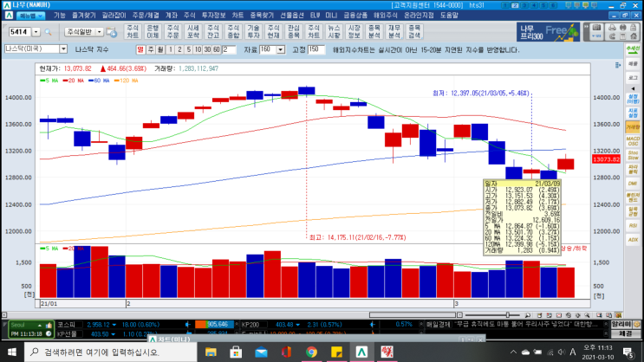Screen dimensions: 644x362
Task: Open the 시장정보 market info shortcut
Action: tap(354, 31)
